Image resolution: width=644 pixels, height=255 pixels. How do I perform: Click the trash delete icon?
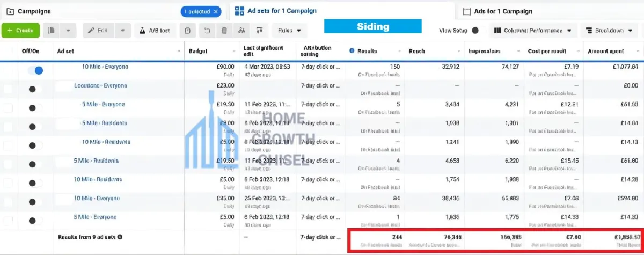point(224,31)
